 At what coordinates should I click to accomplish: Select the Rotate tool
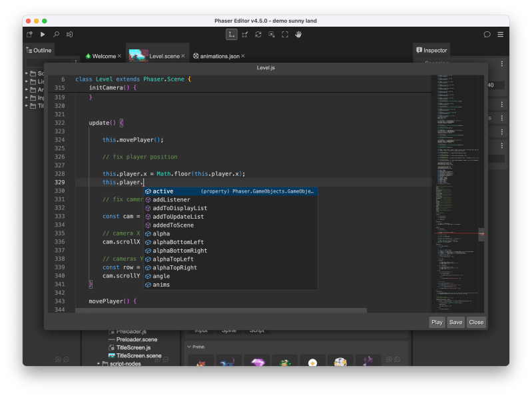click(258, 34)
